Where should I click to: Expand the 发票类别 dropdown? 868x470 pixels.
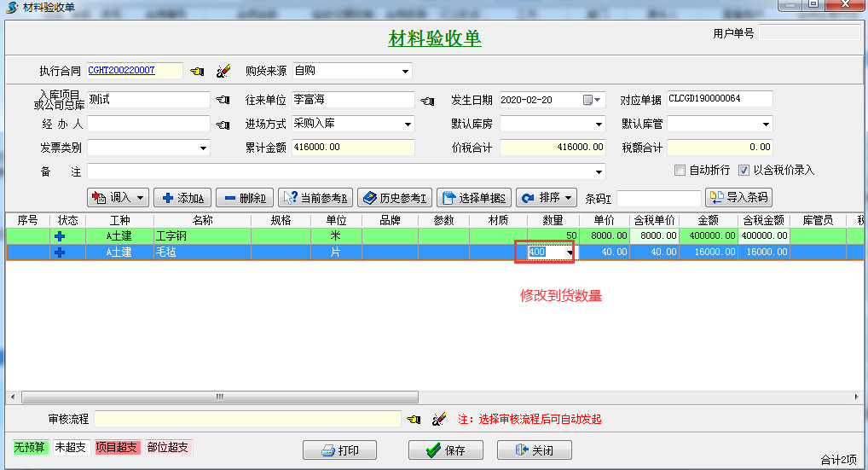203,148
